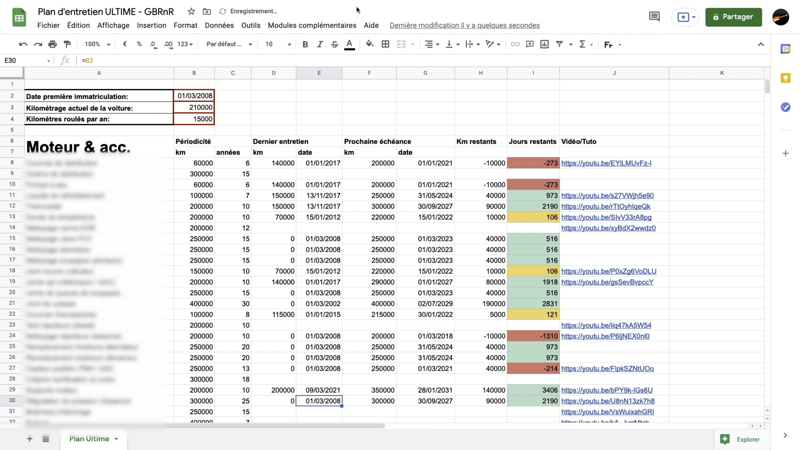Open the fill color picker
Screen dimensions: 800x450
click(x=369, y=44)
